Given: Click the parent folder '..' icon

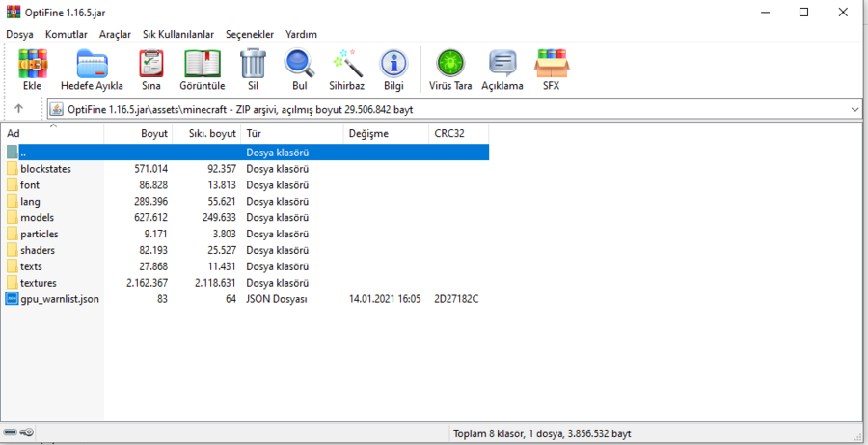Looking at the screenshot, I should 13,153.
